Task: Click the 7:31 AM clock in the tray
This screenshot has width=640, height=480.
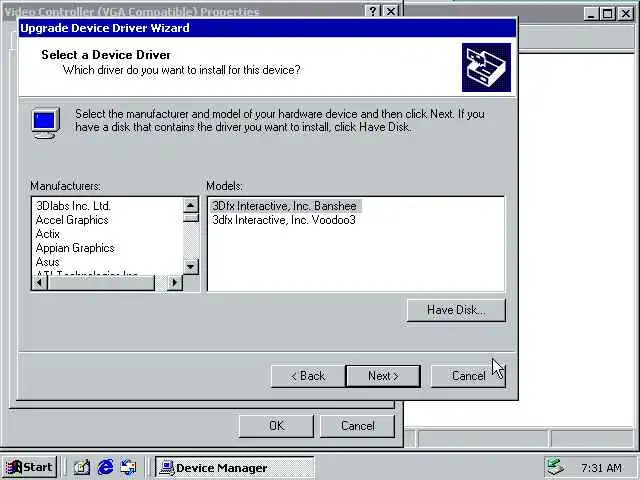Action: (x=601, y=468)
